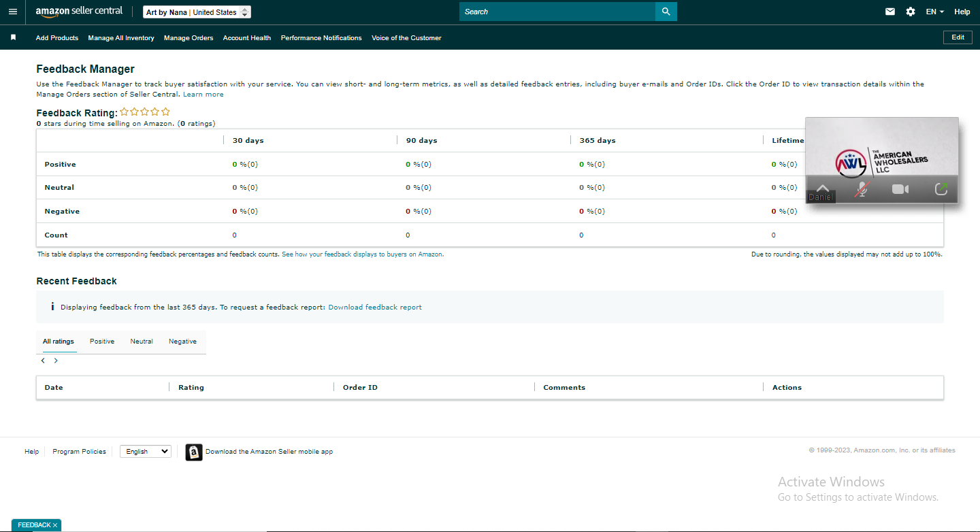Open Performance Notifications

pyautogui.click(x=321, y=38)
